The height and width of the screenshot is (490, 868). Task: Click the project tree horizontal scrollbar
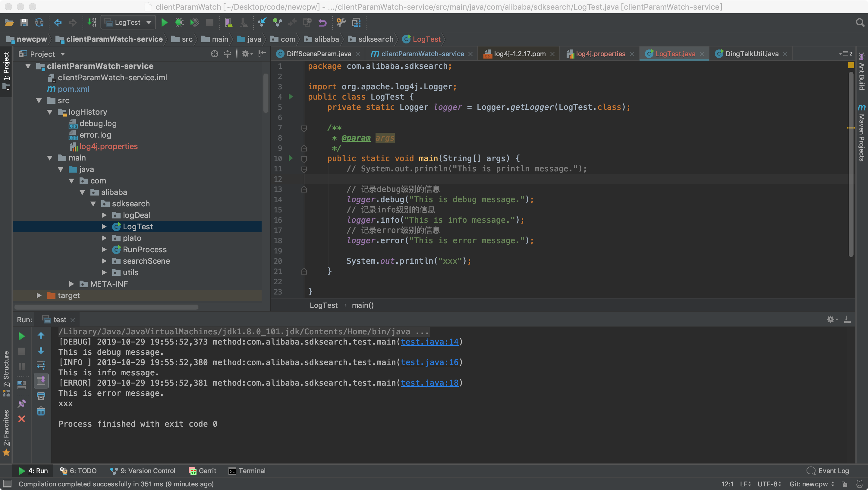click(x=106, y=307)
